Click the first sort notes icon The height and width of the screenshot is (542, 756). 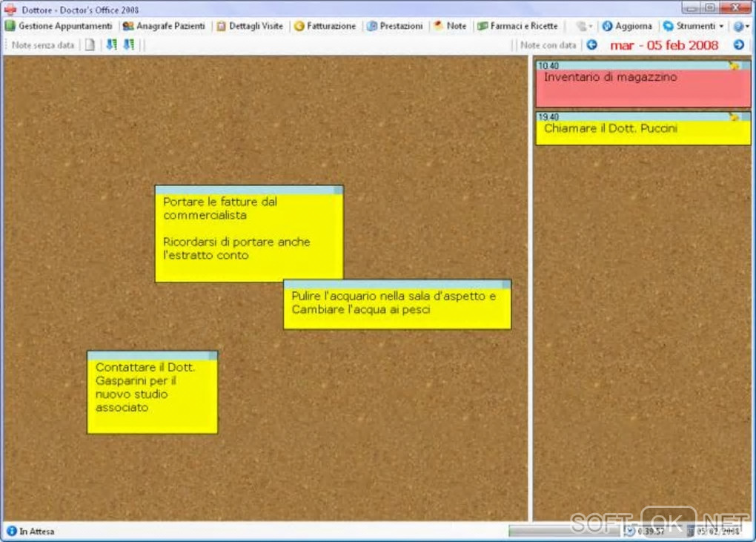(111, 44)
